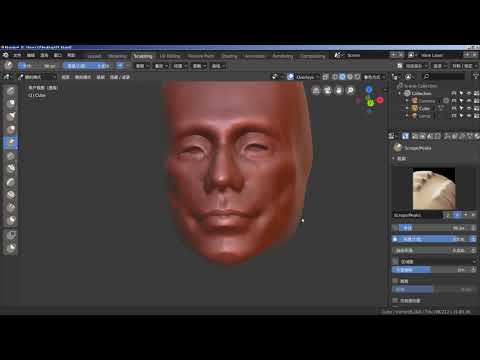The height and width of the screenshot is (360, 480).
Task: Toggle eye visibility for Camera in outliner
Action: [469, 101]
